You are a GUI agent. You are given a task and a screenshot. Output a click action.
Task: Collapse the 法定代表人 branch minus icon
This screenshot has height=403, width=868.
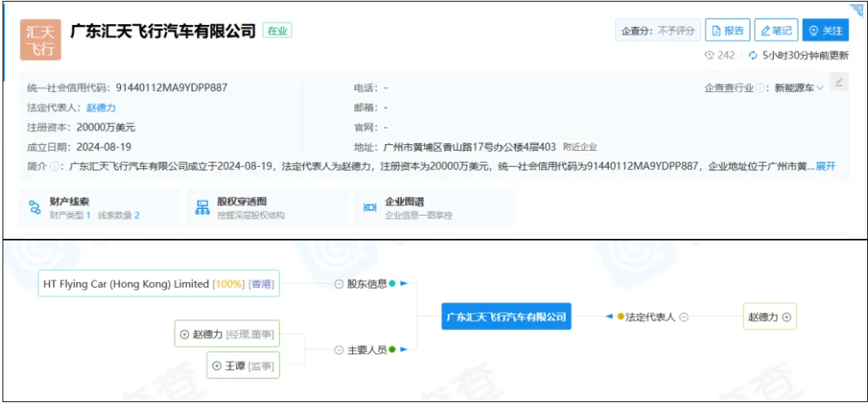pyautogui.click(x=683, y=317)
